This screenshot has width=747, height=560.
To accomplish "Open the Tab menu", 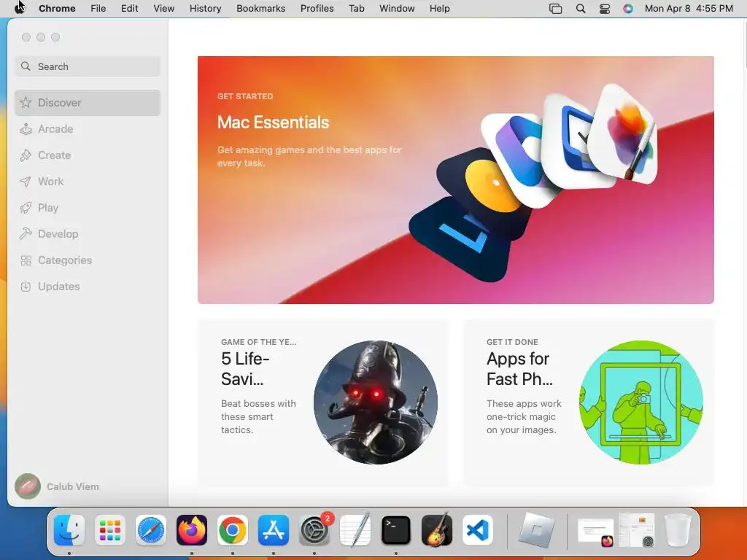I will (356, 9).
